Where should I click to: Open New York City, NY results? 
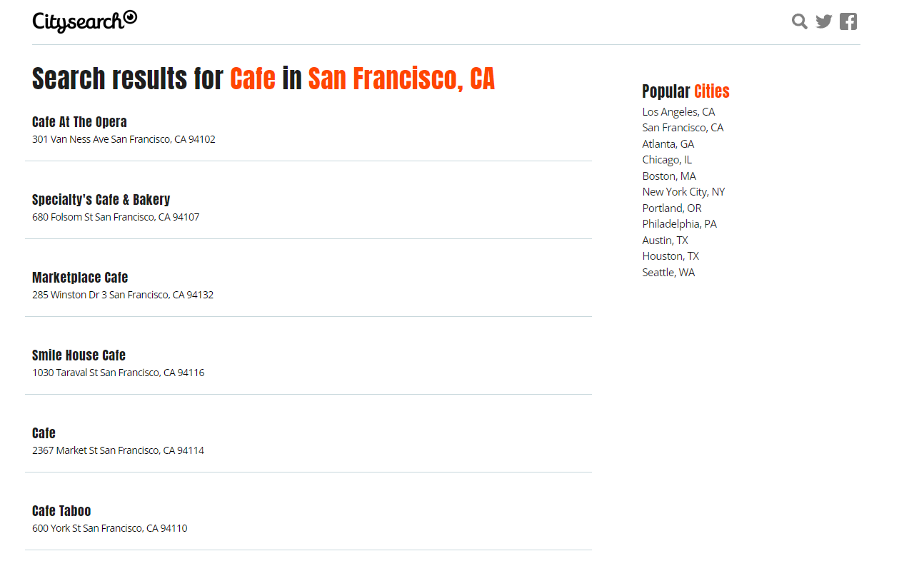tap(683, 191)
